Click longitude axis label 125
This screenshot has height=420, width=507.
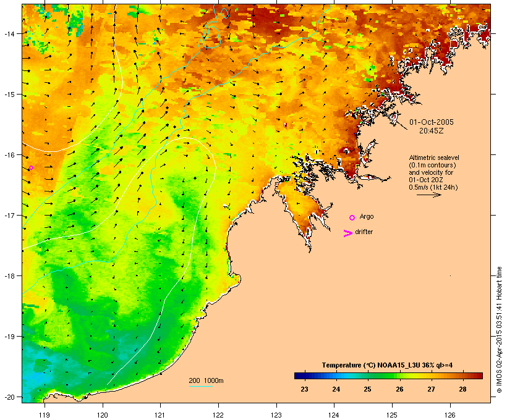coord(392,414)
